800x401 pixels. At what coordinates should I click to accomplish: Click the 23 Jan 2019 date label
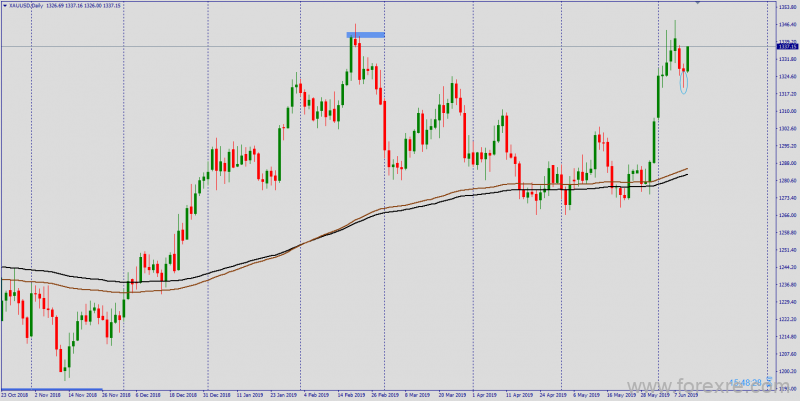click(x=284, y=395)
